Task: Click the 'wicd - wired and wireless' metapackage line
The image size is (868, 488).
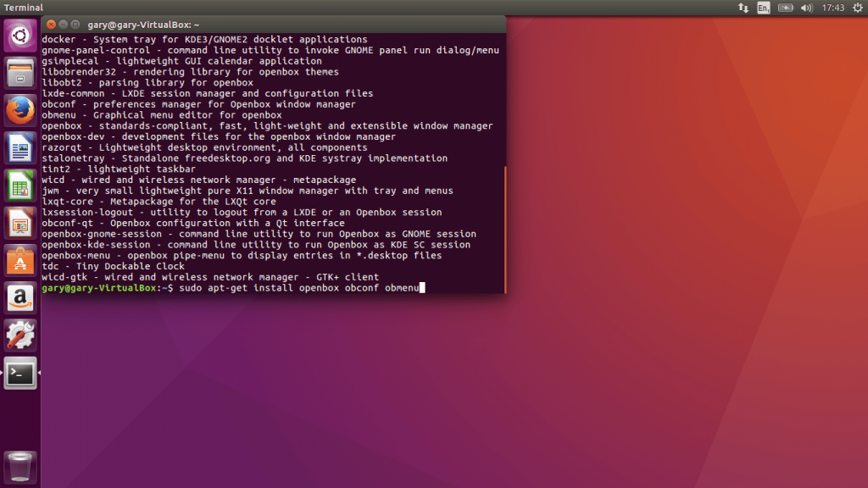Action: (198, 180)
